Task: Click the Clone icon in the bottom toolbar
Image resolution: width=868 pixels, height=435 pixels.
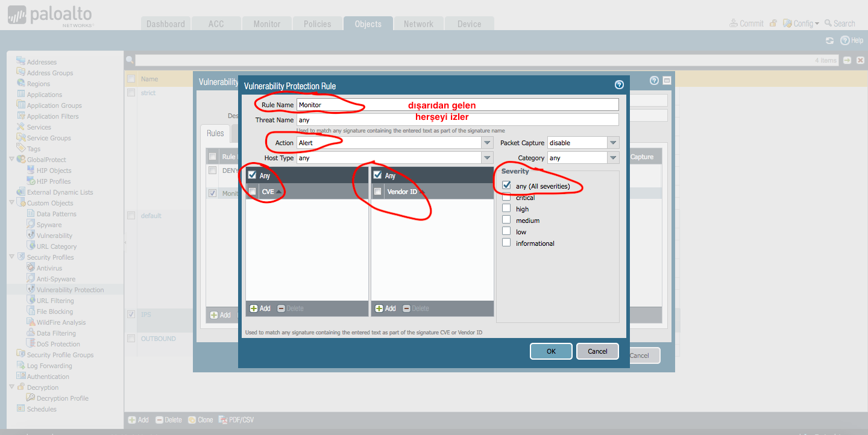Action: click(192, 420)
